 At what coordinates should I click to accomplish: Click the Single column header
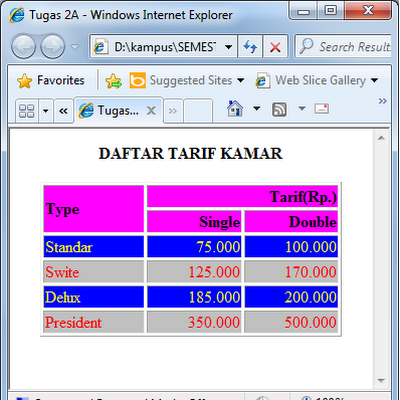click(x=194, y=222)
